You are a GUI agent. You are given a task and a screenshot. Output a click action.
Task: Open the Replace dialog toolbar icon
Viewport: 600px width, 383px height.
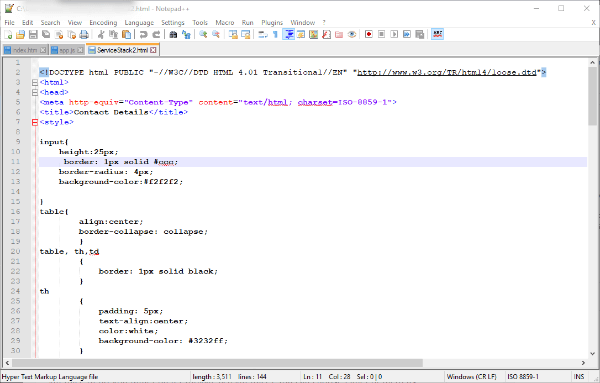[x=186, y=34]
